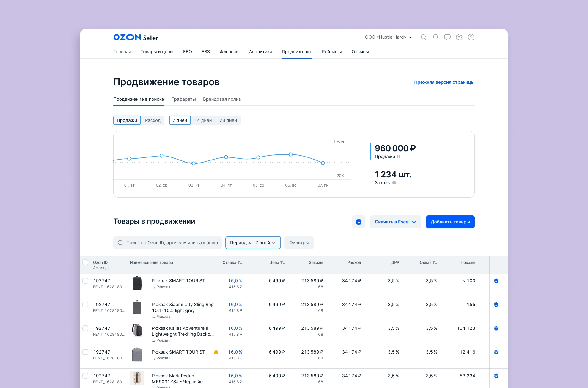Select the Расход chart toggle
Image resolution: width=588 pixels, height=388 pixels.
(x=153, y=120)
